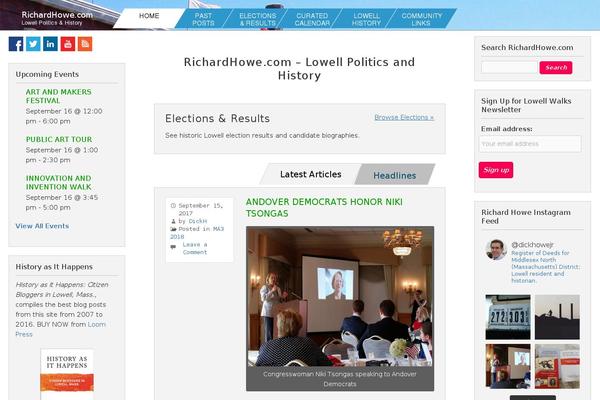The image size is (600, 400).
Task: Open the Instagram thumbnail of projector screen speech
Action: (508, 366)
